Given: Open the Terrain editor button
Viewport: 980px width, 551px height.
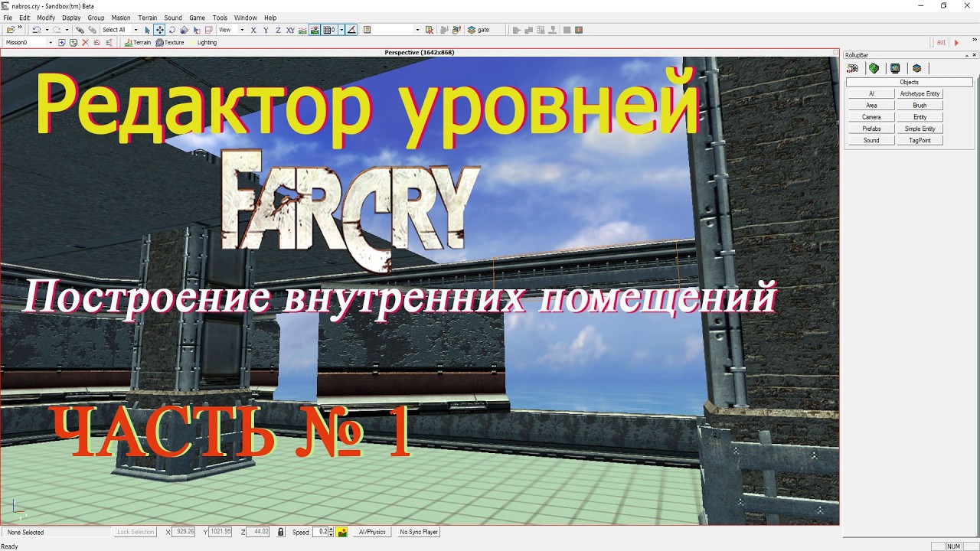Looking at the screenshot, I should [x=138, y=43].
